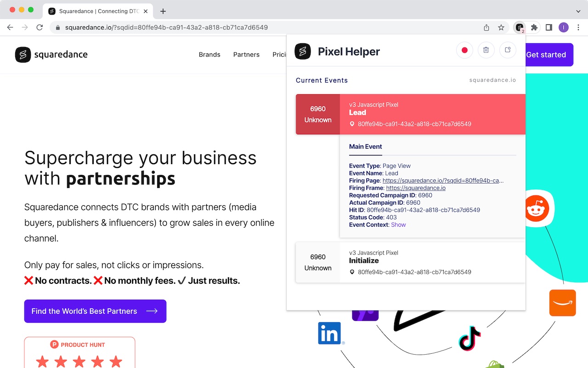Screen dimensions: 588x368
Task: Click the red record button in Pixel Helper
Action: [x=464, y=50]
